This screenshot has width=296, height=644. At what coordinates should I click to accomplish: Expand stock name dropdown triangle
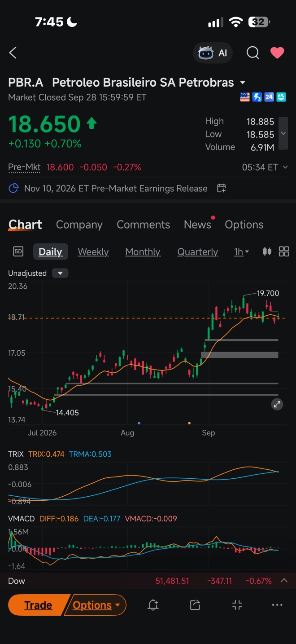pos(243,83)
